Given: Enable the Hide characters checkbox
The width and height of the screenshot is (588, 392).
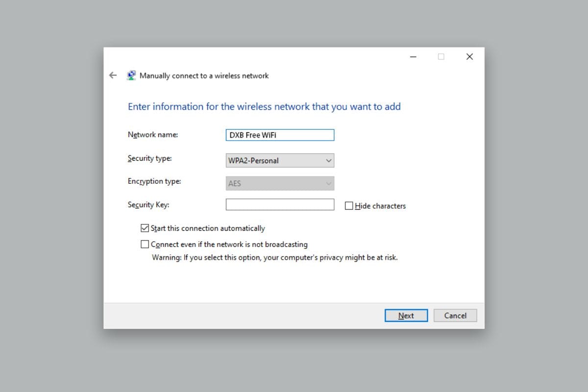Looking at the screenshot, I should point(349,206).
